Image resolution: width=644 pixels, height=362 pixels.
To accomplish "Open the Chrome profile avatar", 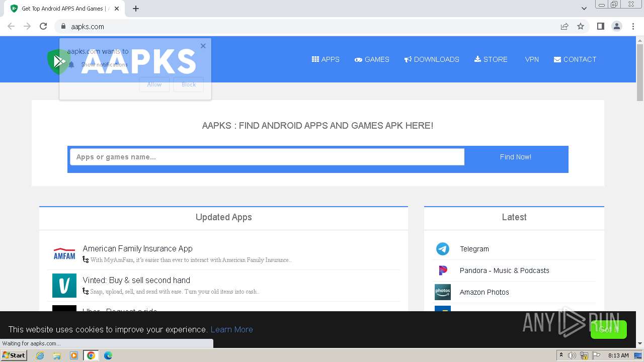I will tap(617, 26).
